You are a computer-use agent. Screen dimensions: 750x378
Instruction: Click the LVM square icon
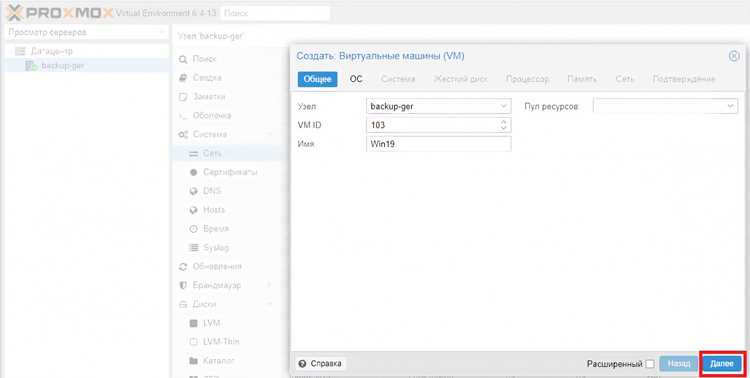click(x=193, y=323)
